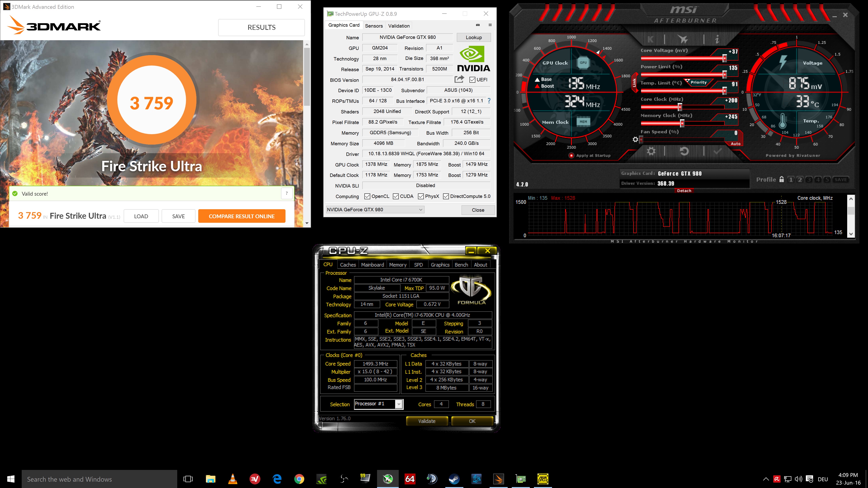Click Core Clock slider handle
Image resolution: width=868 pixels, height=488 pixels.
click(x=680, y=107)
